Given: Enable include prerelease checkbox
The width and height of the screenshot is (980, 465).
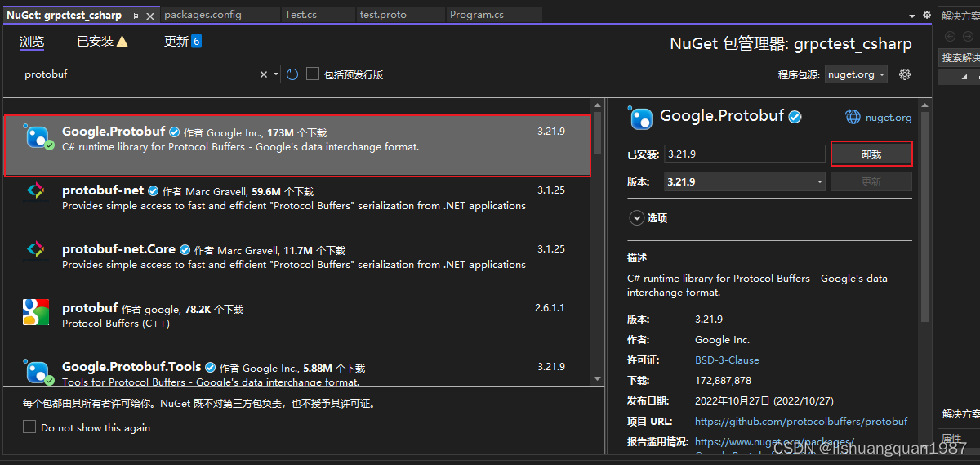Looking at the screenshot, I should [x=313, y=74].
